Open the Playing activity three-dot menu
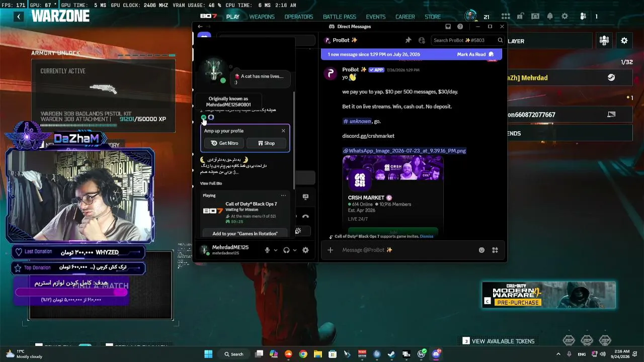This screenshot has height=362, width=644. (x=283, y=196)
